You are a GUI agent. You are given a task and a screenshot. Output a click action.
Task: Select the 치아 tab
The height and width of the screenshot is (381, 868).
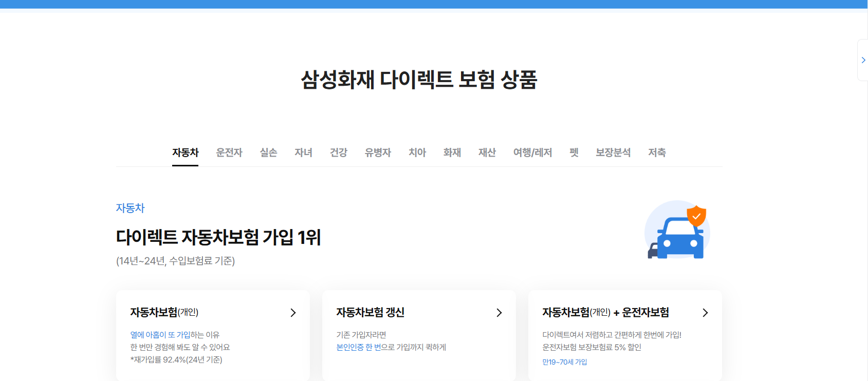(x=417, y=153)
